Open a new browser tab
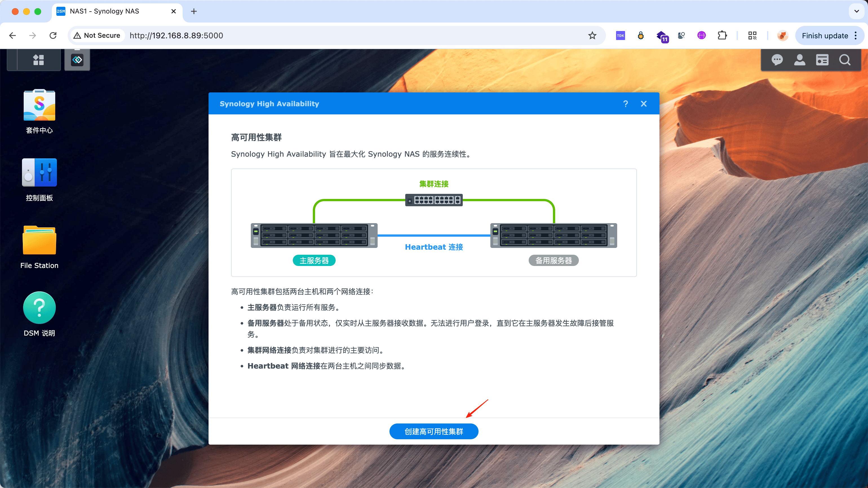The image size is (868, 488). coord(194,12)
